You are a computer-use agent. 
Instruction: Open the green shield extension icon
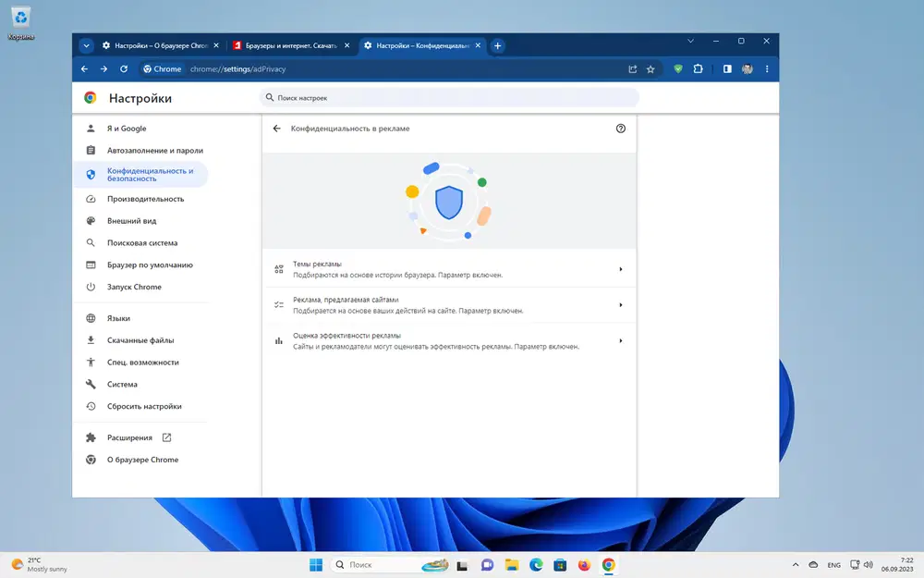[678, 69]
